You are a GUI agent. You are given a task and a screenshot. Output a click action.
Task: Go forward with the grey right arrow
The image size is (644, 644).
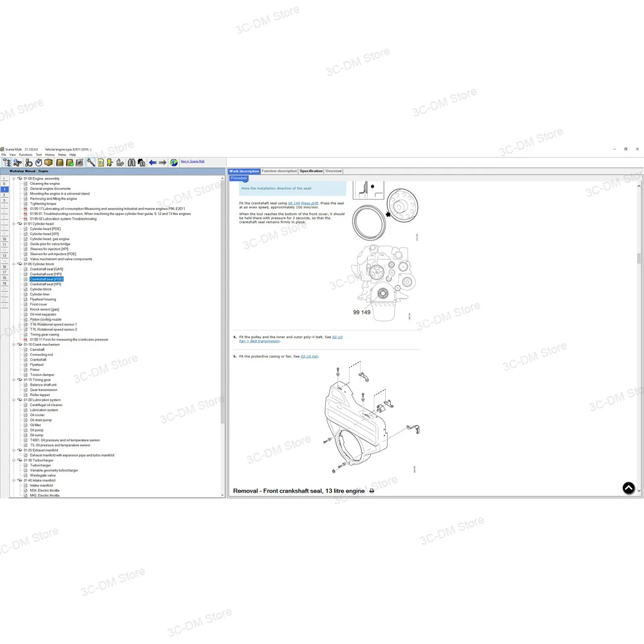point(163,163)
